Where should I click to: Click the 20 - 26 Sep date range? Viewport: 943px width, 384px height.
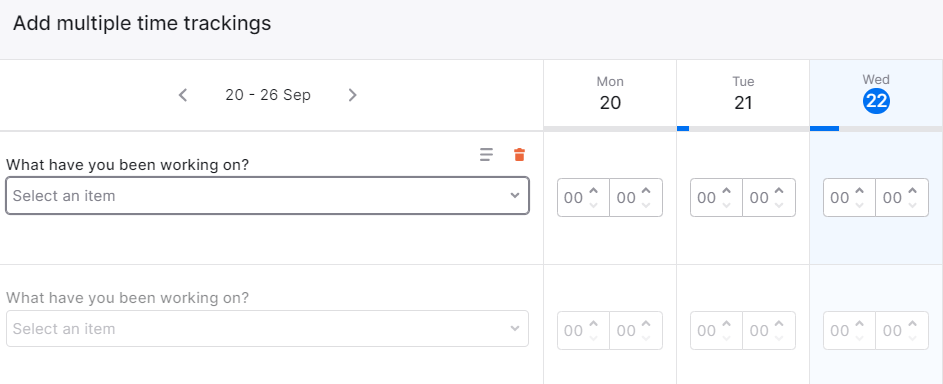click(268, 95)
